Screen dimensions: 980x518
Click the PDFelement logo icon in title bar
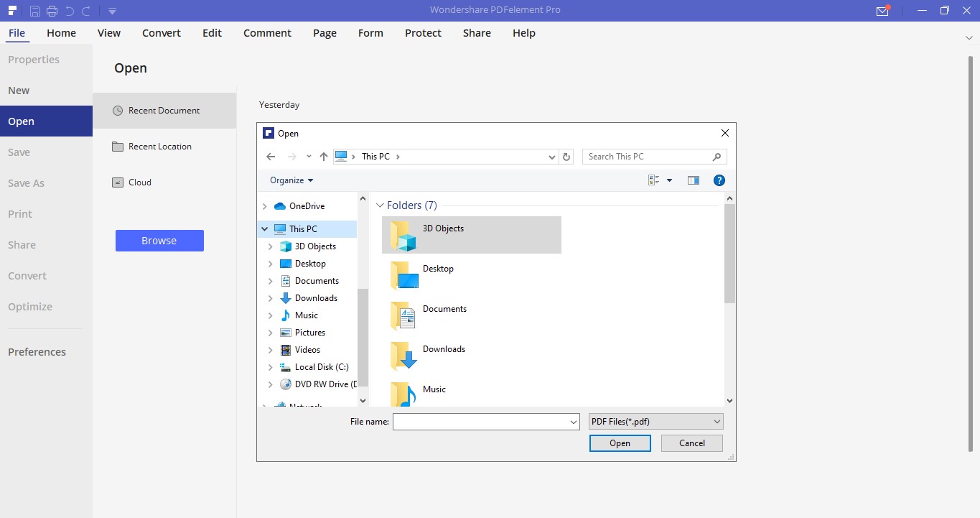pos(14,10)
